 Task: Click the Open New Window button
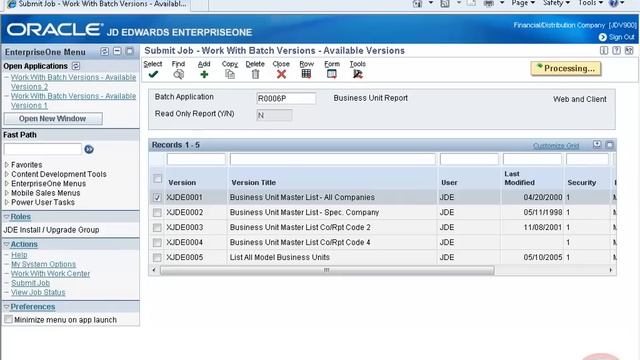pyautogui.click(x=53, y=119)
